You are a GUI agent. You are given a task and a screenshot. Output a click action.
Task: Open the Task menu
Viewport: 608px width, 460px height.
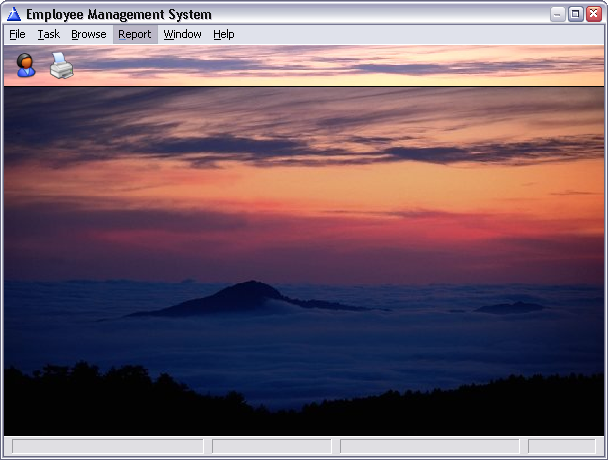49,34
